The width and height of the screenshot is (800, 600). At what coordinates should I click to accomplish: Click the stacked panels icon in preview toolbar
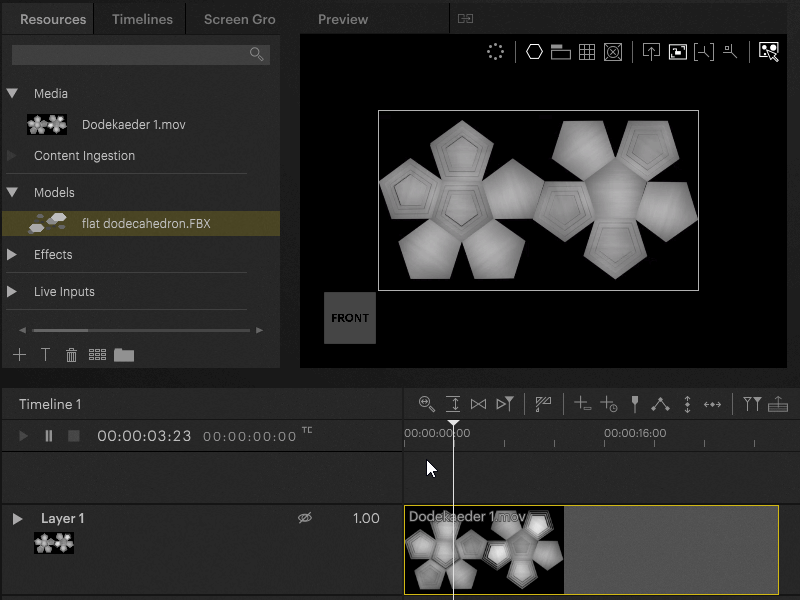560,52
